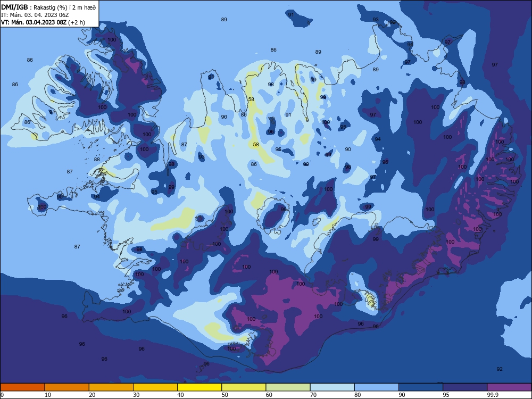Click the '50' legend scale label
The width and height of the screenshot is (532, 399).
point(225,395)
